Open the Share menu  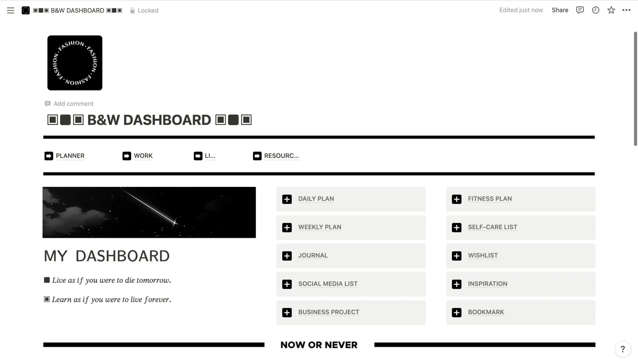point(559,10)
